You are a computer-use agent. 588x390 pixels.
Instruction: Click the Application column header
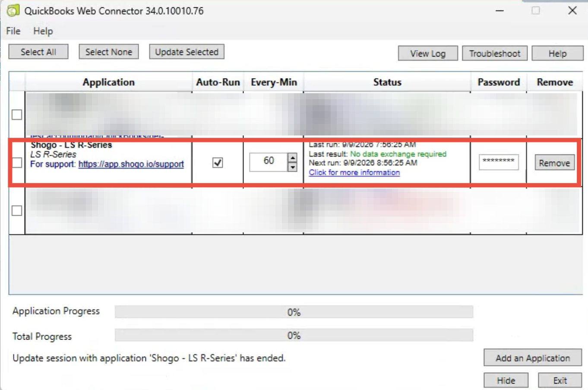pos(109,82)
